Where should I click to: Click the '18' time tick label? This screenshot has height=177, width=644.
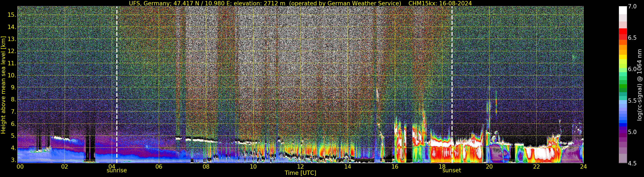click(442, 166)
